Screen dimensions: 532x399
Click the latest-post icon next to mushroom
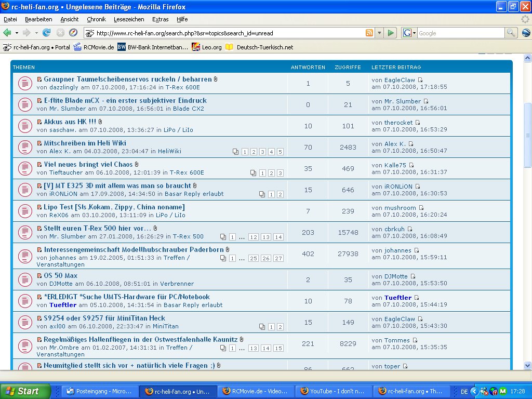[421, 208]
